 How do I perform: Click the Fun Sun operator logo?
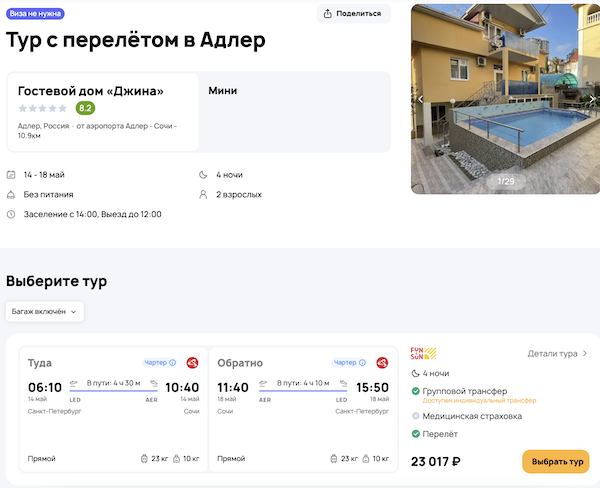(x=424, y=353)
